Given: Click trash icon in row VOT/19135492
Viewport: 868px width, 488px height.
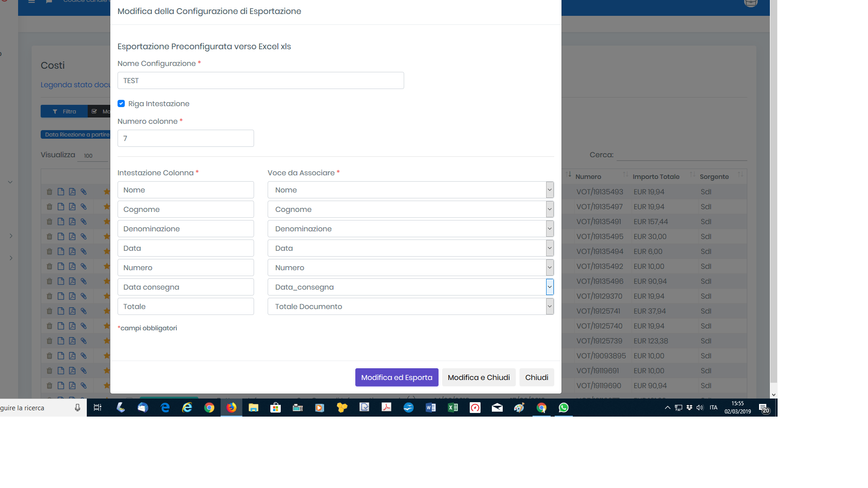Looking at the screenshot, I should pyautogui.click(x=50, y=266).
